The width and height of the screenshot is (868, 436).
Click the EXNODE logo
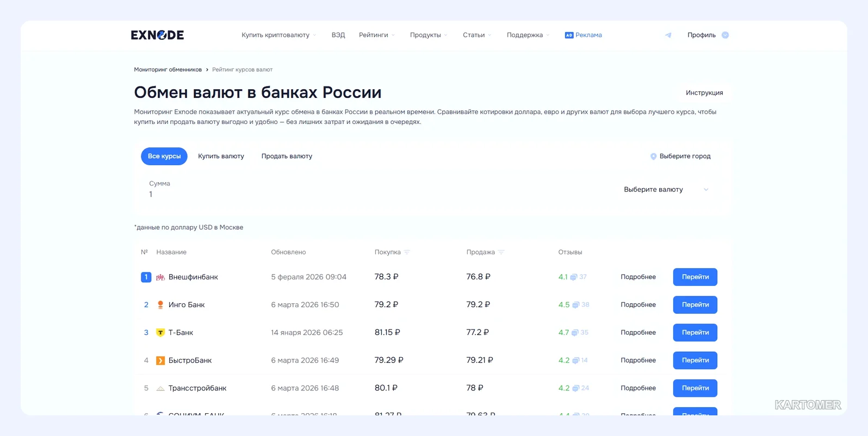(157, 35)
